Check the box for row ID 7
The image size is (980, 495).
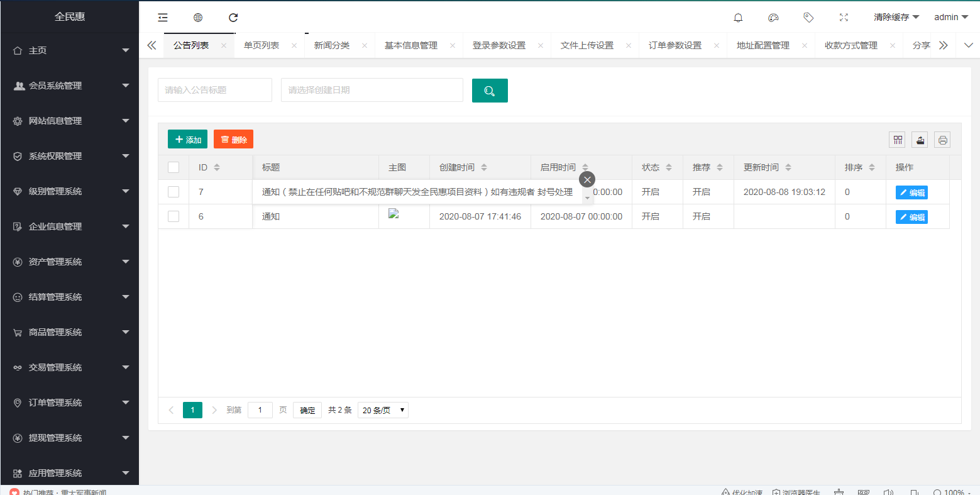coord(173,192)
